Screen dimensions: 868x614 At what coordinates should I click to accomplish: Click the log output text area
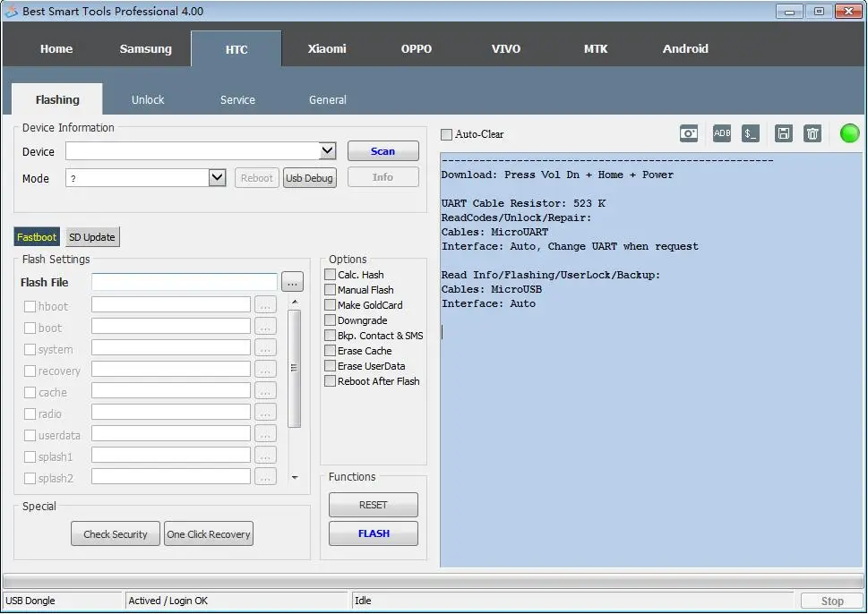click(x=651, y=360)
